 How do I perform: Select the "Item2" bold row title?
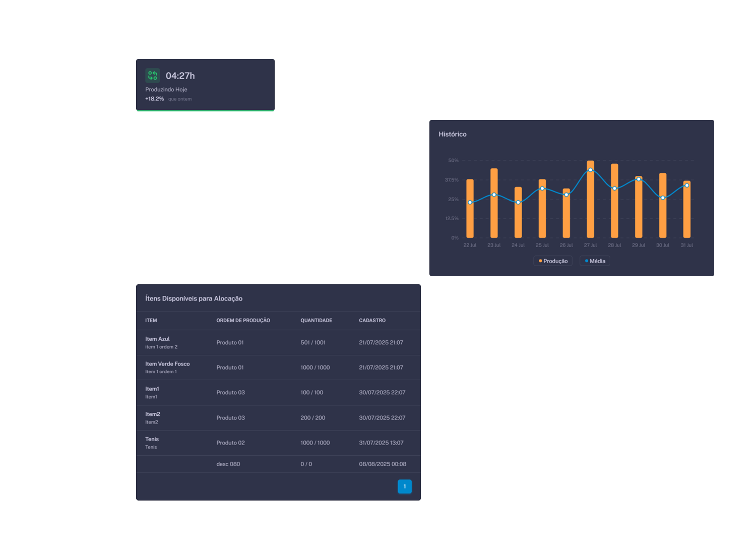pyautogui.click(x=153, y=414)
